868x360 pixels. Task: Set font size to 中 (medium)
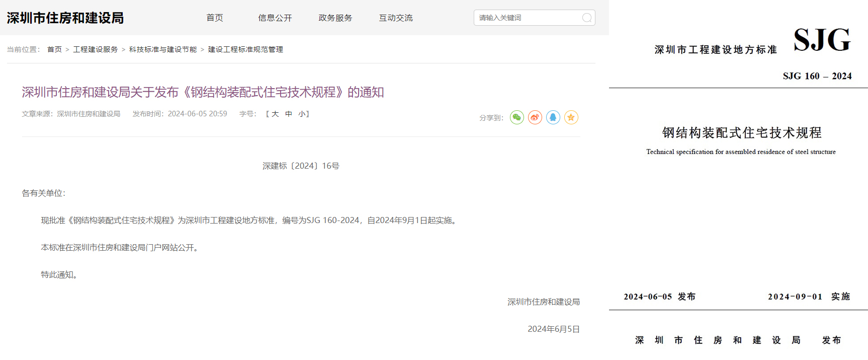(289, 114)
